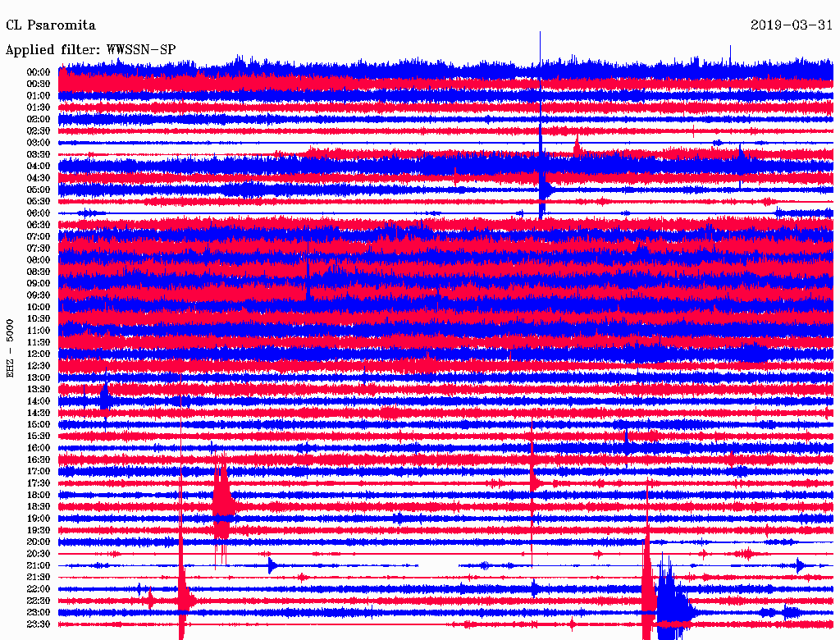Select the date label 2019-03-31

tap(792, 25)
